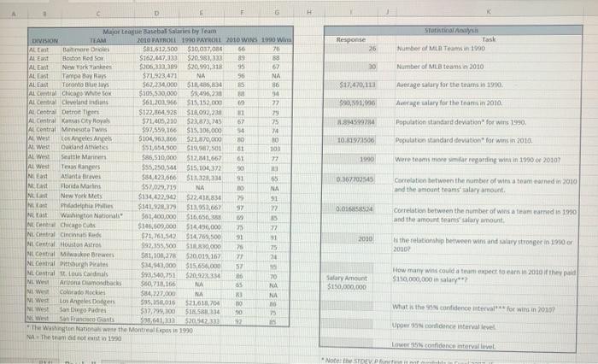The width and height of the screenshot is (598, 364).
Task: Select the Chicago Cubs team cell
Action: [x=97, y=226]
